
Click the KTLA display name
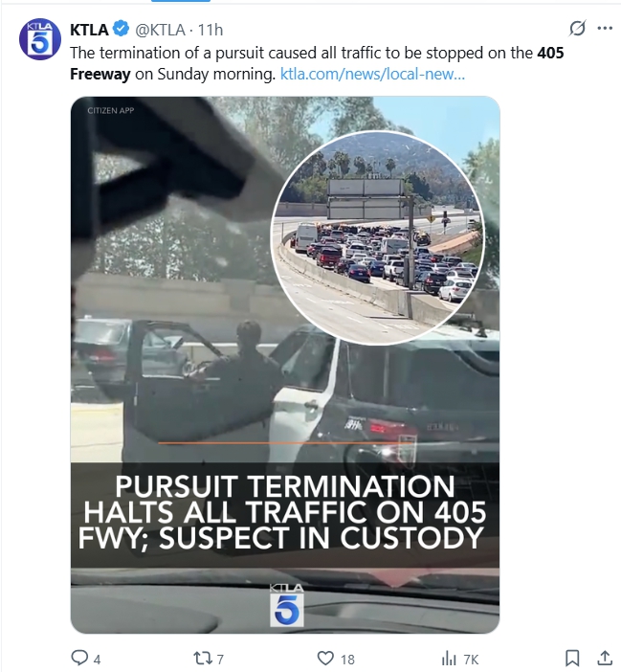(89, 30)
